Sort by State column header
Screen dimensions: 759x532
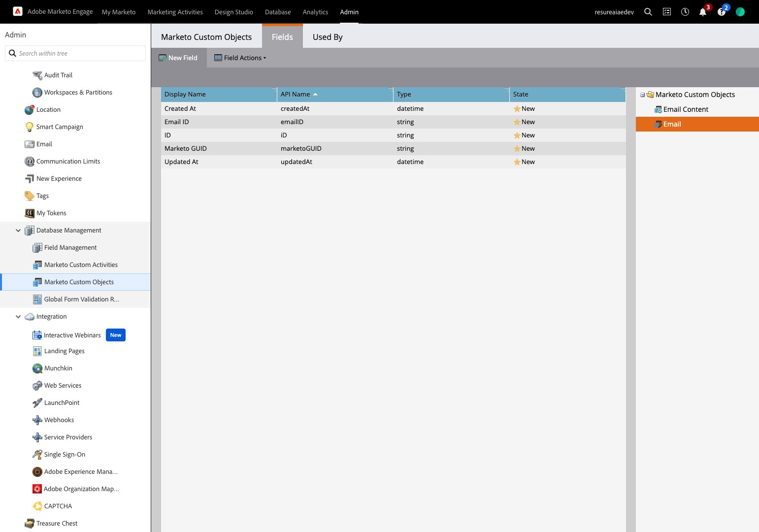tap(567, 94)
